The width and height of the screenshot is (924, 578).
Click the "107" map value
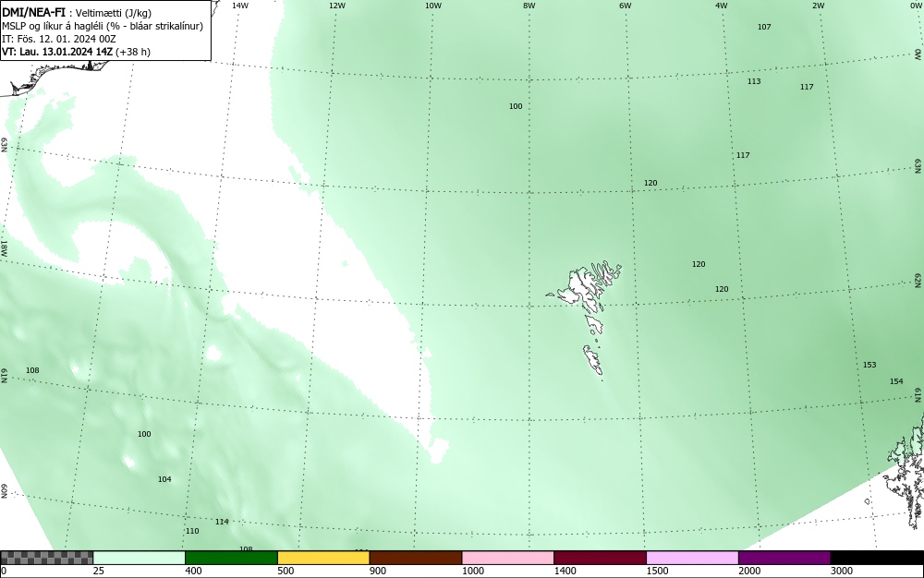764,27
